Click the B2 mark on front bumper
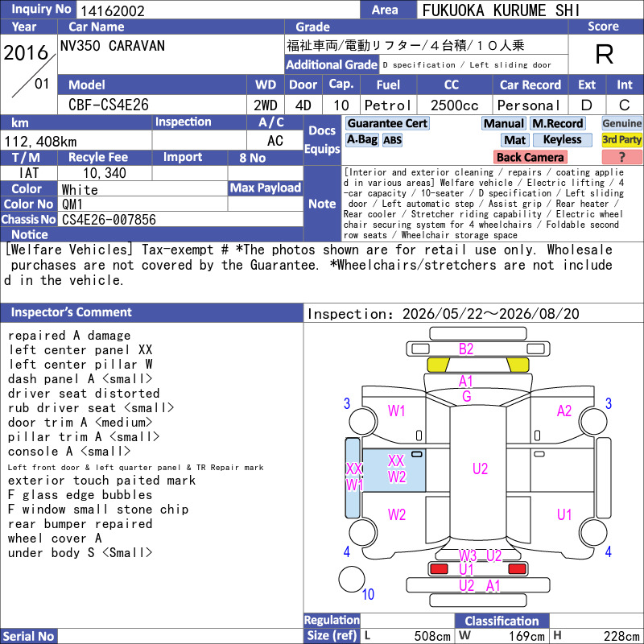Viewport: 644px width, 644px height. click(x=466, y=349)
